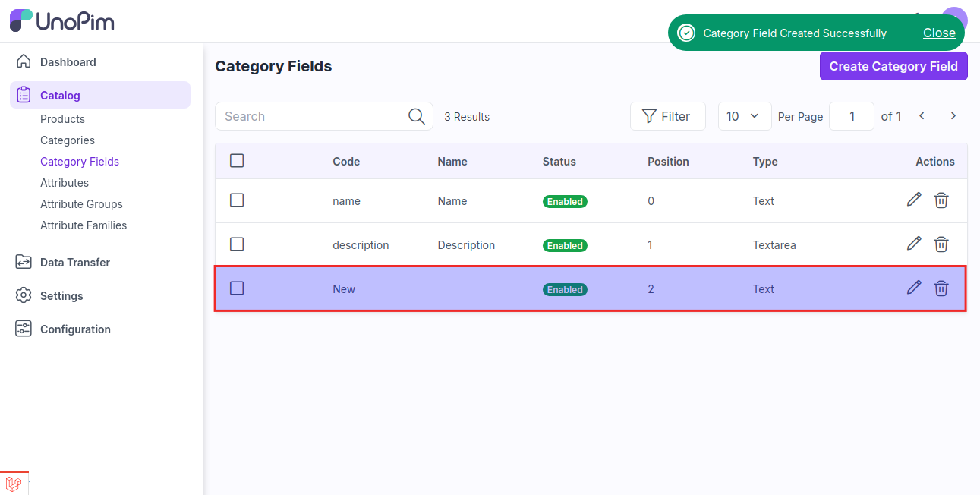Close the success notification

[939, 33]
